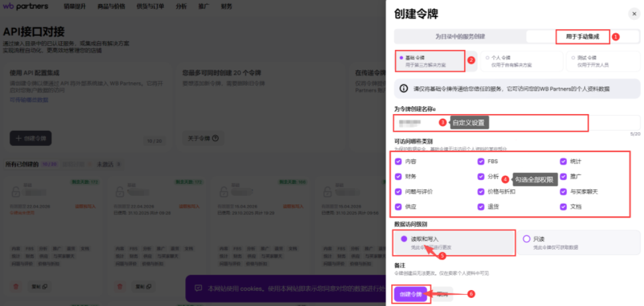Close the 创建令牌 panel with X
Viewport: 644px width, 306px height.
pyautogui.click(x=633, y=13)
